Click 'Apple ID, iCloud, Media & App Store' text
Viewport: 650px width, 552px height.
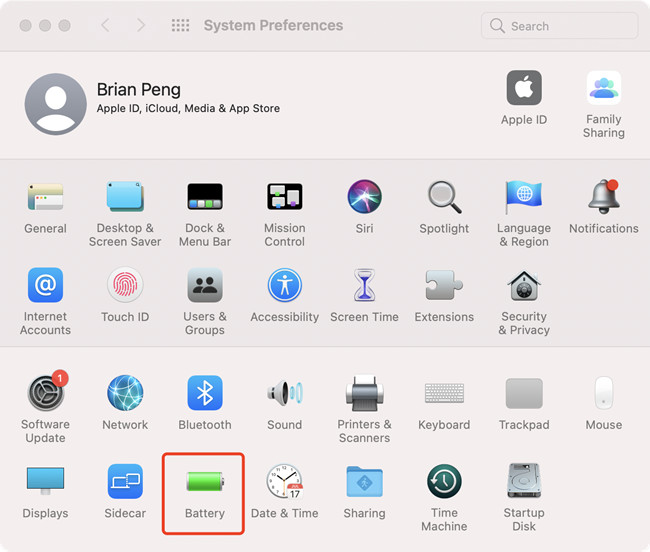(188, 109)
